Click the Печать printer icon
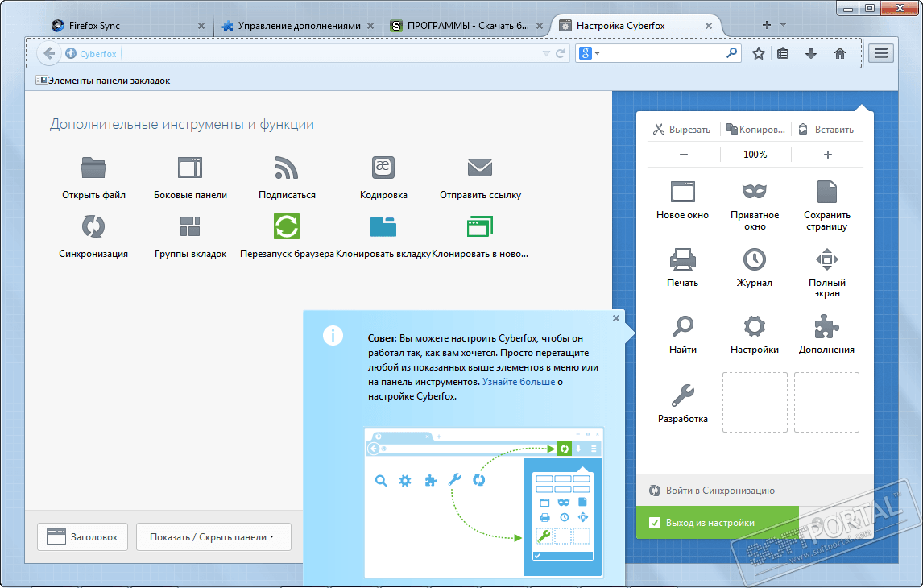This screenshot has width=923, height=588. [683, 259]
